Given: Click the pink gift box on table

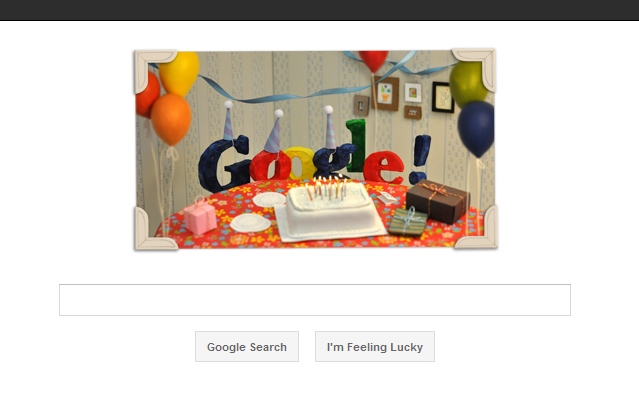Looking at the screenshot, I should (x=200, y=216).
